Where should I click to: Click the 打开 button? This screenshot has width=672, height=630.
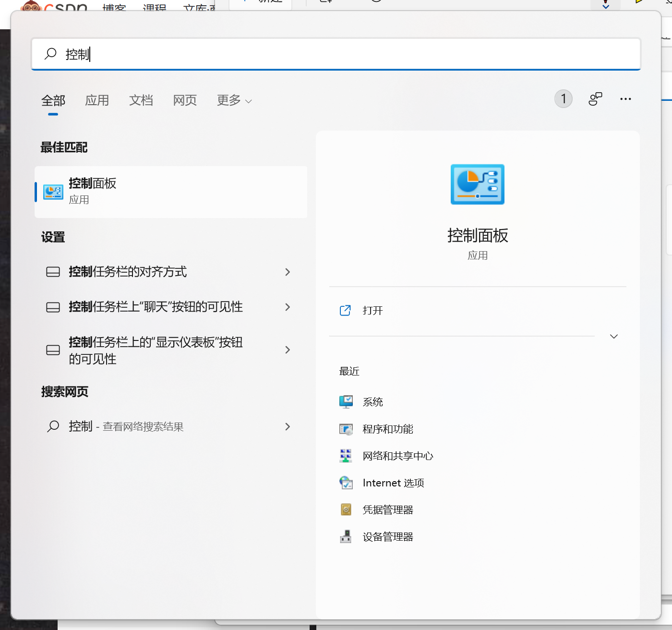coord(372,310)
